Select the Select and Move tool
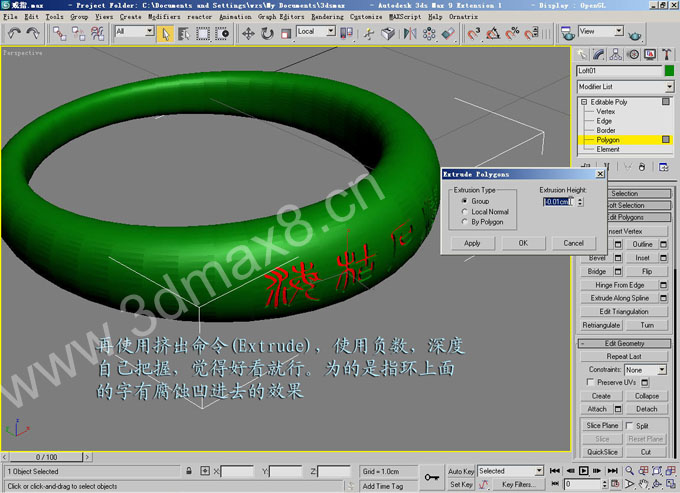The image size is (680, 493). click(x=249, y=33)
